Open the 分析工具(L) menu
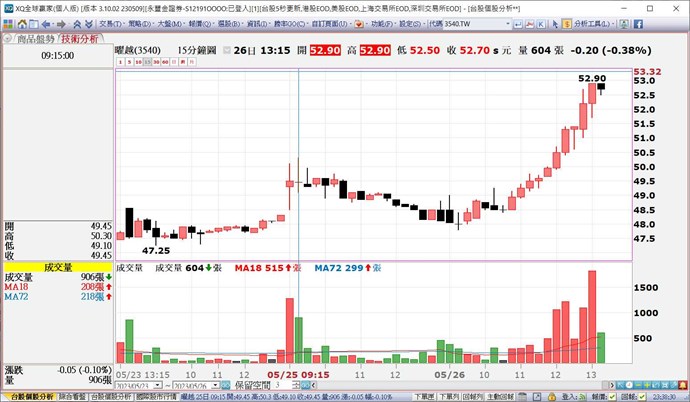The width and height of the screenshot is (690, 402). point(592,24)
